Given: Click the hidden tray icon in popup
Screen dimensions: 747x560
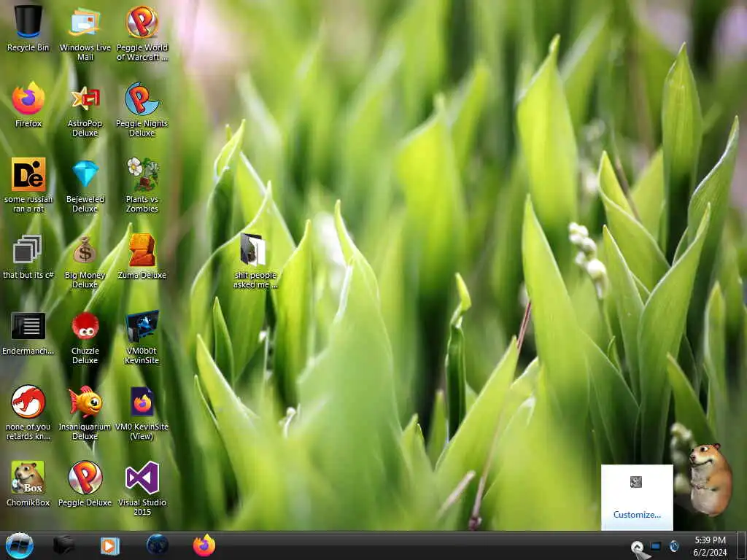Looking at the screenshot, I should [x=636, y=482].
